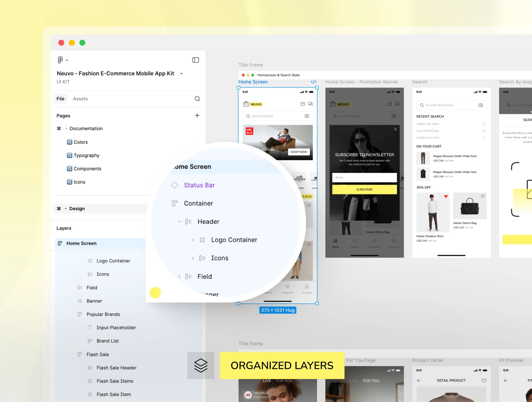Click the Home Screen frame title on canvas

(253, 82)
